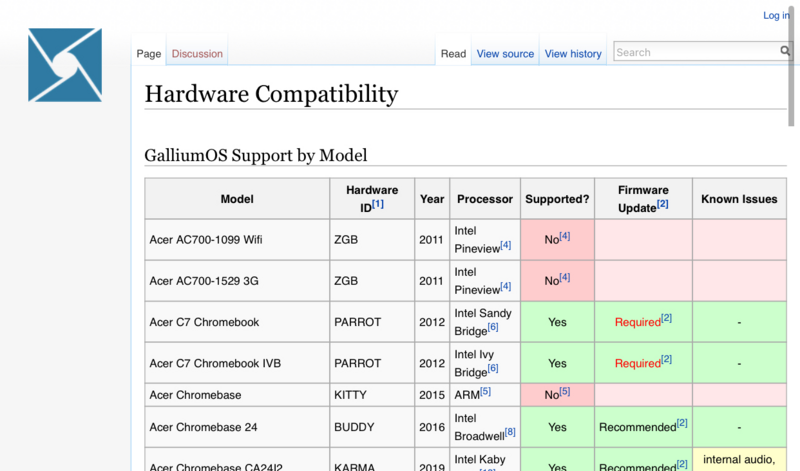Viewport: 800px width, 471px height.
Task: Open footnote [4] after No in AC700-1529 row
Action: [x=565, y=278]
